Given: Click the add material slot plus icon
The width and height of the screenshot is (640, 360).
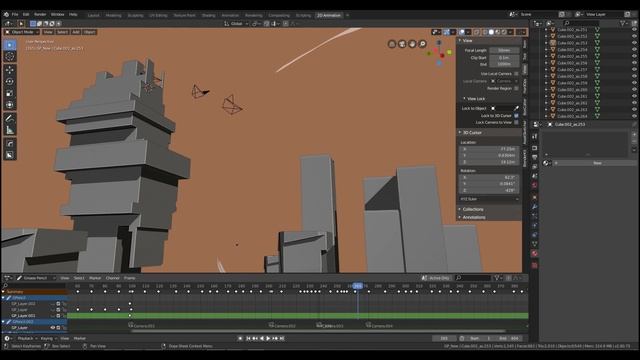Looking at the screenshot, I should (634, 134).
